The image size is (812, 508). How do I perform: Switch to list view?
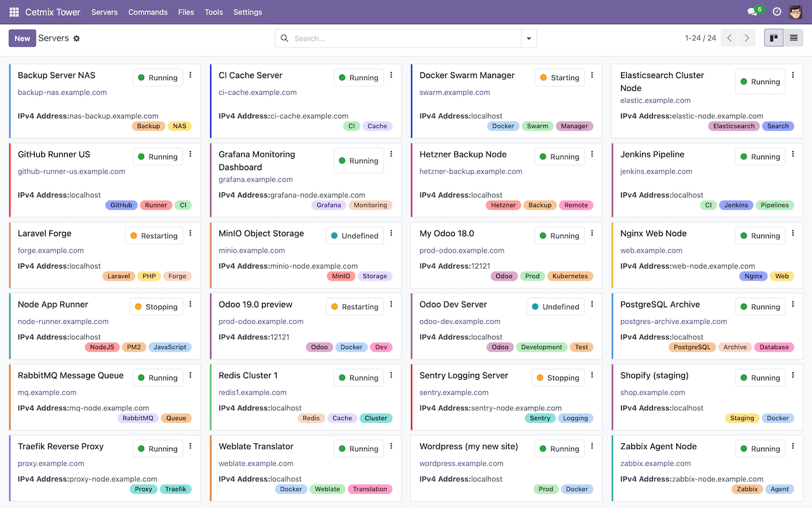click(x=793, y=38)
